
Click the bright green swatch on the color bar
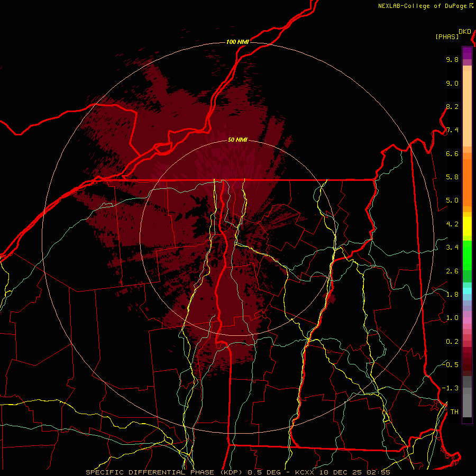(x=467, y=255)
